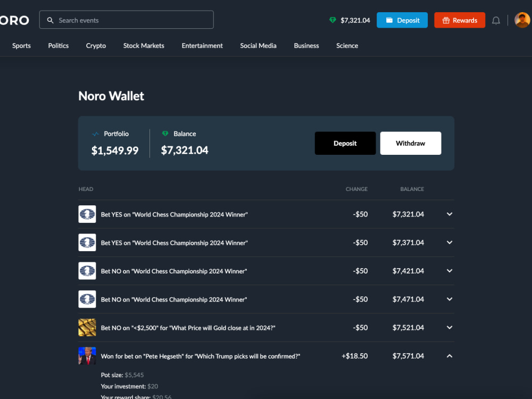Click the Portfolio pulse icon
This screenshot has height=399, width=532.
click(x=95, y=134)
